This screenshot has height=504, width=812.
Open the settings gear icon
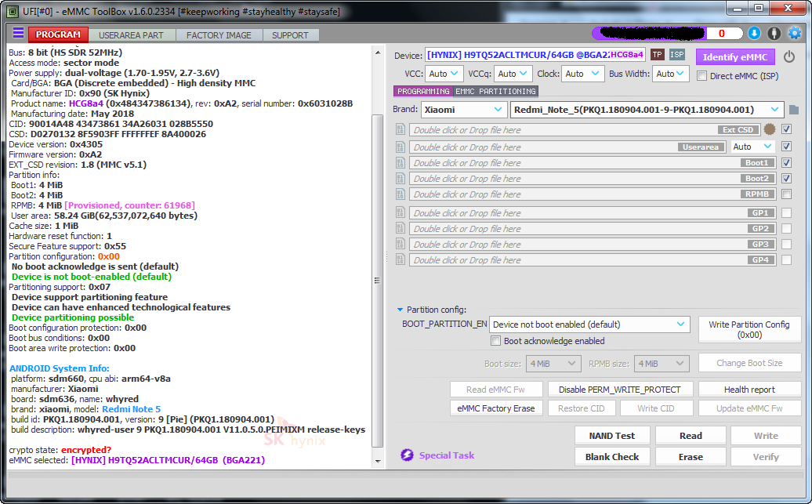point(795,33)
